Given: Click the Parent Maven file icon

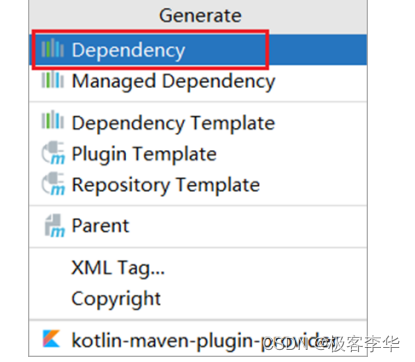Looking at the screenshot, I should click(x=54, y=226).
